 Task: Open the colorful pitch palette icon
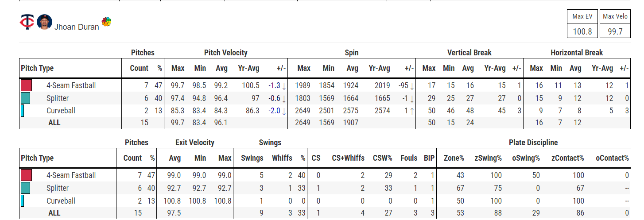click(106, 22)
